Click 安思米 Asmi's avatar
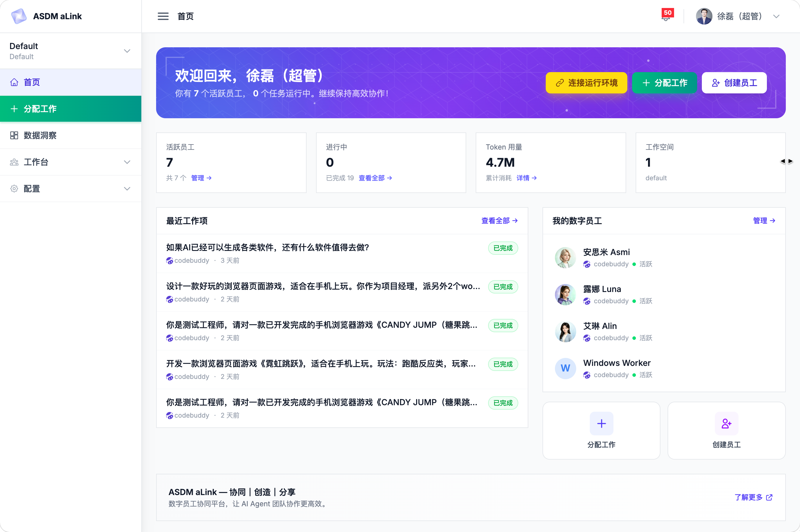This screenshot has width=800, height=532. click(565, 257)
